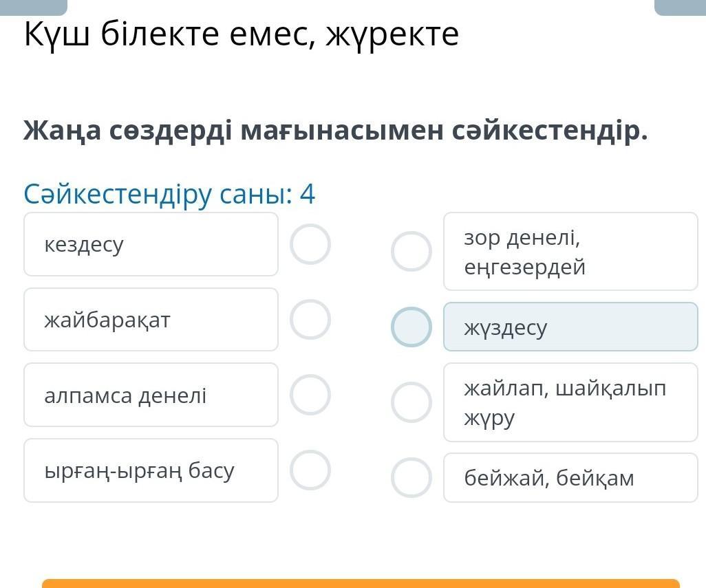
Task: Click the grey tab at top right corner
Action: [x=680, y=7]
